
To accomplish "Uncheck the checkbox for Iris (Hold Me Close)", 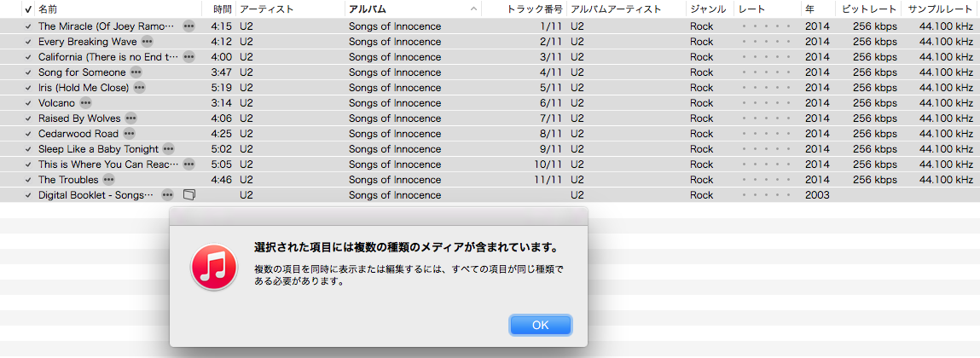I will pyautogui.click(x=28, y=88).
